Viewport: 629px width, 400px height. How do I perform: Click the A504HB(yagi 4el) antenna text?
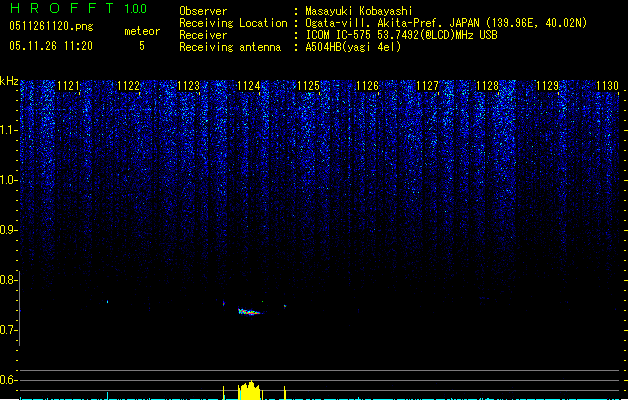[x=353, y=47]
